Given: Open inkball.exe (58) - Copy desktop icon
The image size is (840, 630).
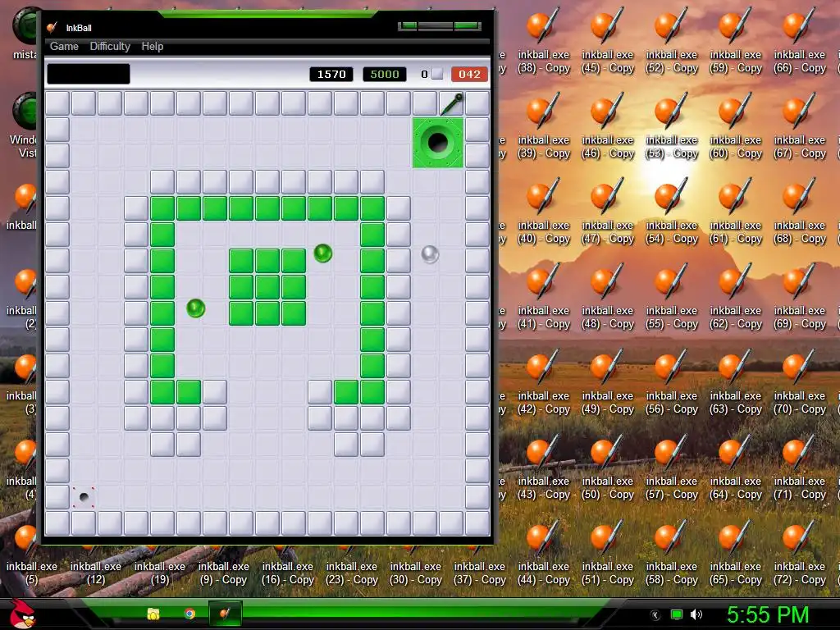Looking at the screenshot, I should coord(671,553).
